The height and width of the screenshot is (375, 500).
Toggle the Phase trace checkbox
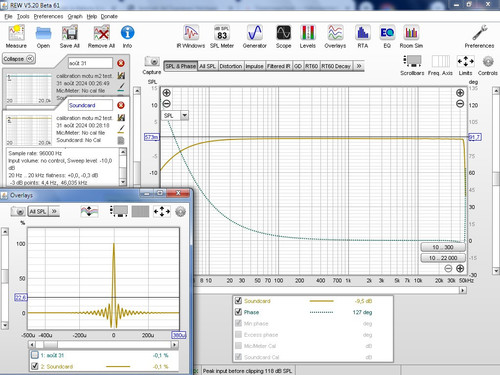[x=238, y=312]
